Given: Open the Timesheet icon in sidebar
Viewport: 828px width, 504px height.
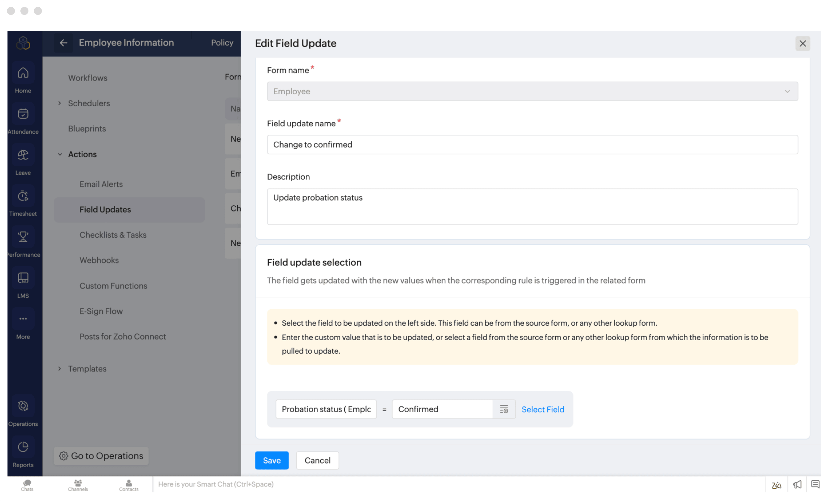Looking at the screenshot, I should coord(23,196).
